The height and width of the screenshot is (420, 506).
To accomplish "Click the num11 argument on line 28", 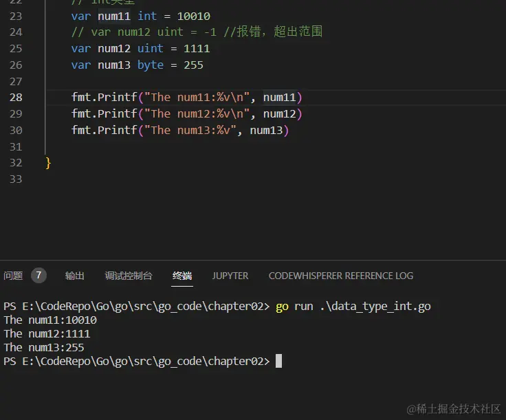I will coord(279,98).
